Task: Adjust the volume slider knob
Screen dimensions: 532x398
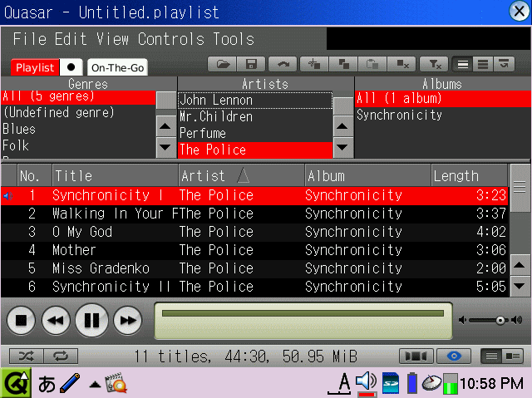Action: 500,321
